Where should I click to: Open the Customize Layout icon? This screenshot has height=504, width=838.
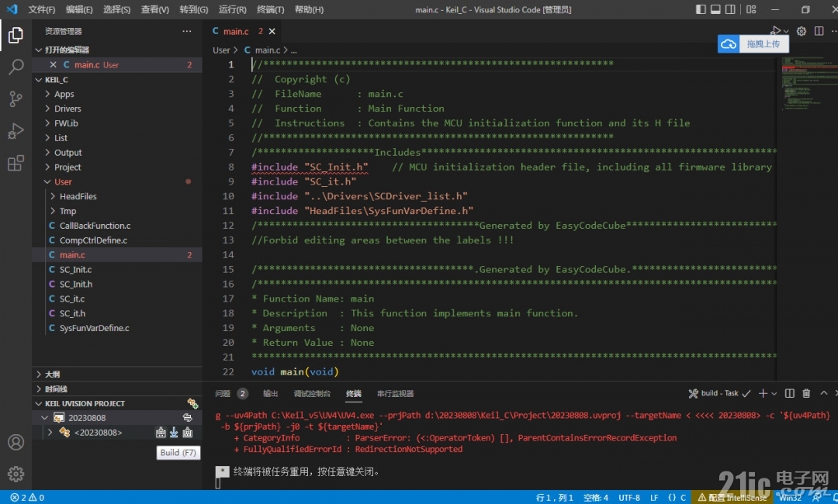[x=751, y=9]
